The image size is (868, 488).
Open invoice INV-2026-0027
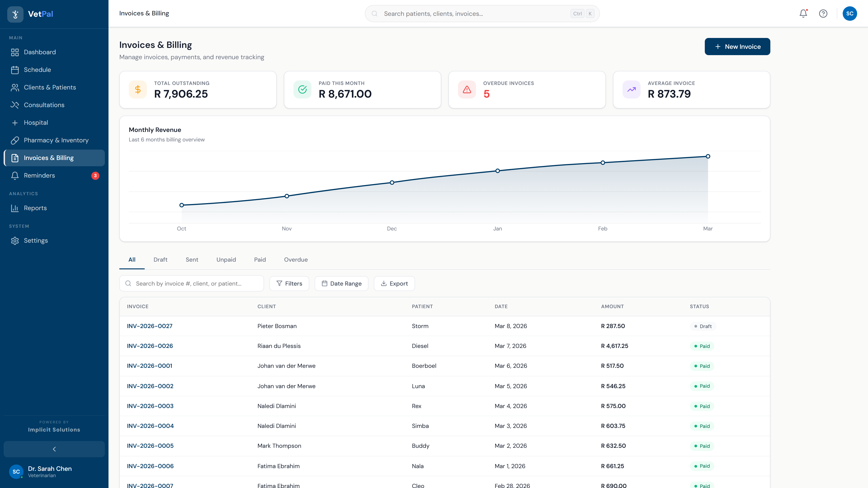[x=150, y=326]
